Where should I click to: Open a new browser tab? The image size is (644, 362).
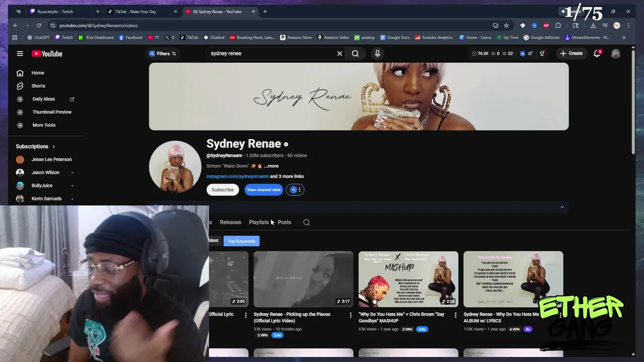[265, 11]
